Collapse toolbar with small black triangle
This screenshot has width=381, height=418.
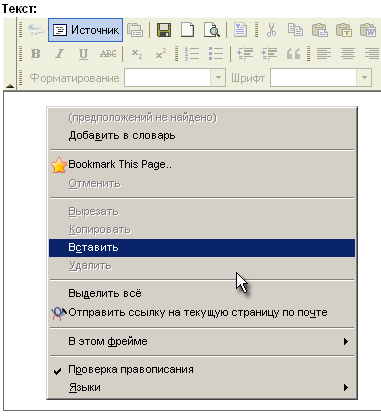pyautogui.click(x=10, y=86)
